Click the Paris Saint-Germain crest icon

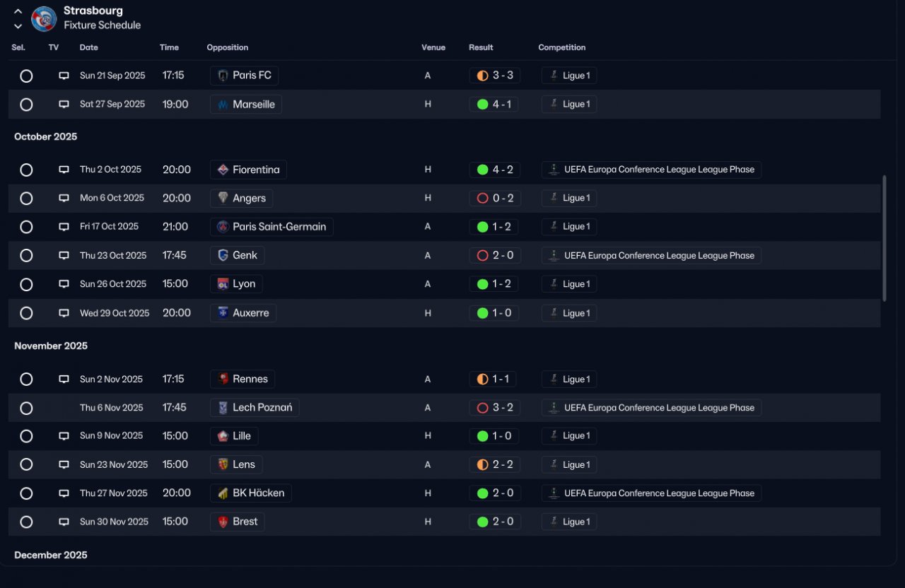click(x=223, y=227)
